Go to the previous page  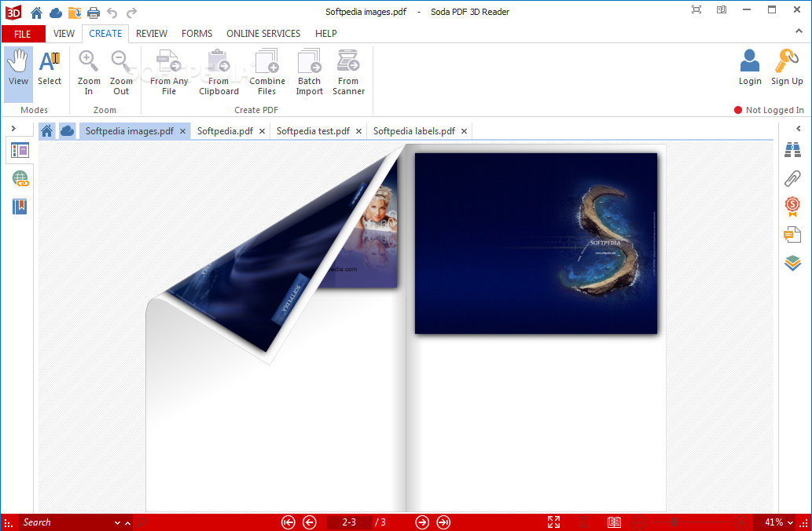point(310,522)
